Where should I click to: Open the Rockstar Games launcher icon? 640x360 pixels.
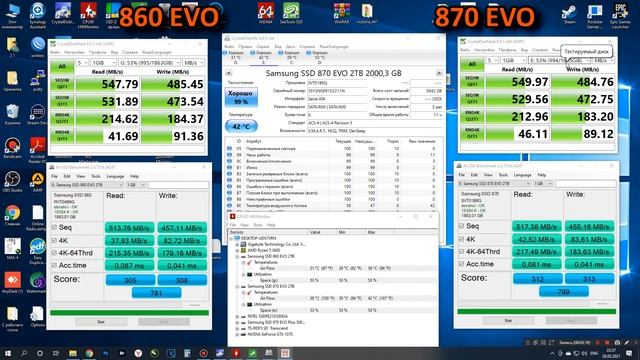point(595,15)
